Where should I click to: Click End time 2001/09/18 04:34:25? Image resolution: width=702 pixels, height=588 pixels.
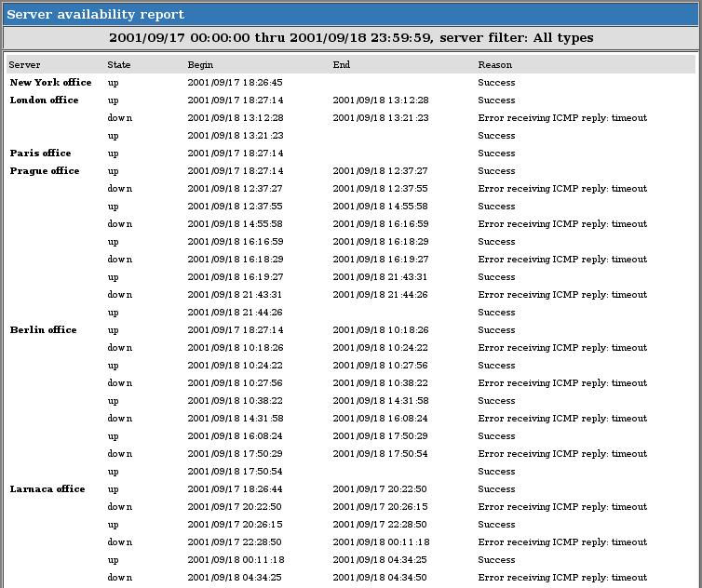tap(380, 560)
